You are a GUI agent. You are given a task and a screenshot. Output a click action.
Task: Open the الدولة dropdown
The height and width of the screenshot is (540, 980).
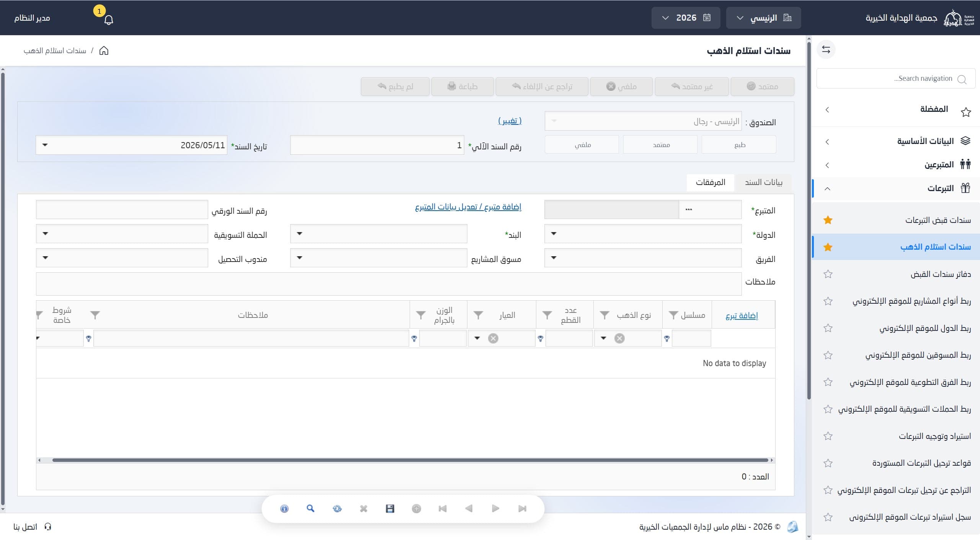[554, 234]
